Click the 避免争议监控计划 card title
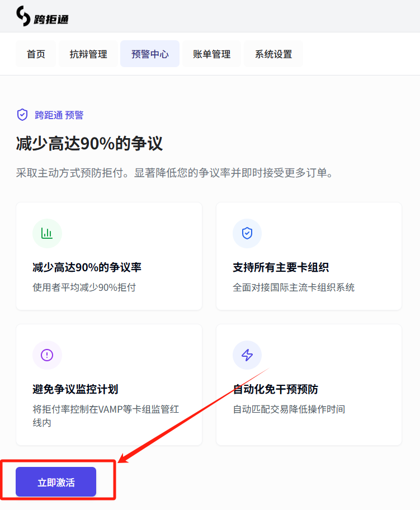 [75, 389]
